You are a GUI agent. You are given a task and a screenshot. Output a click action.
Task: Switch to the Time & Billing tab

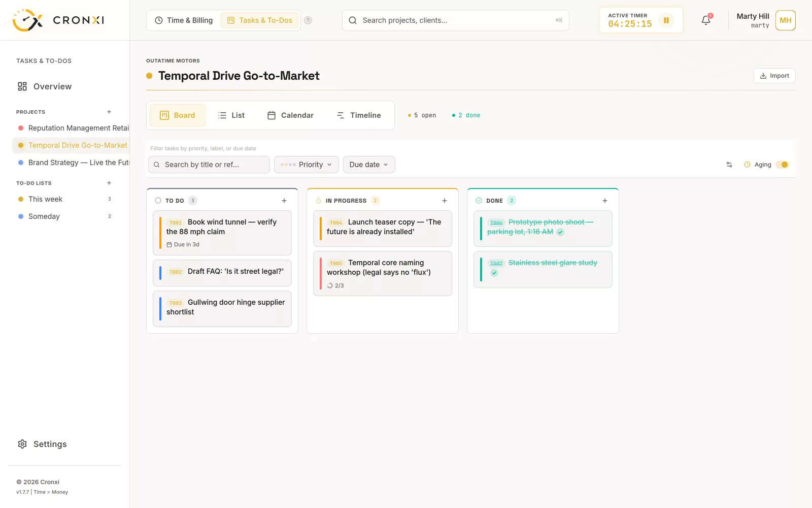184,20
